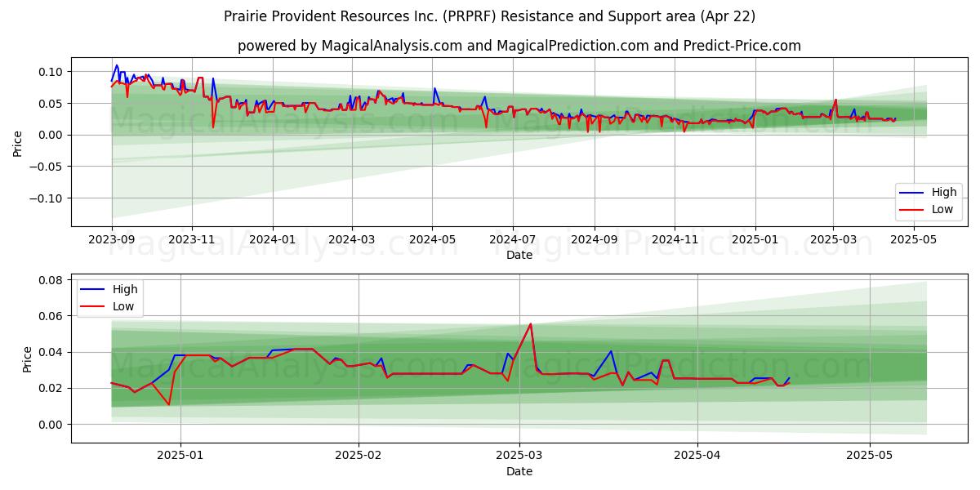Click the late-December 2024 low dip in bottom chart
Viewport: 980px width, 490px height.
click(169, 404)
